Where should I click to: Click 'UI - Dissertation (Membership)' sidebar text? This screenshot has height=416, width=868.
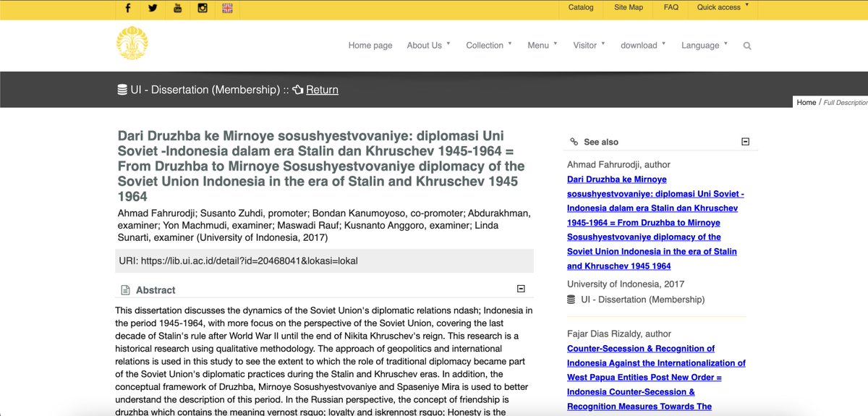[643, 300]
